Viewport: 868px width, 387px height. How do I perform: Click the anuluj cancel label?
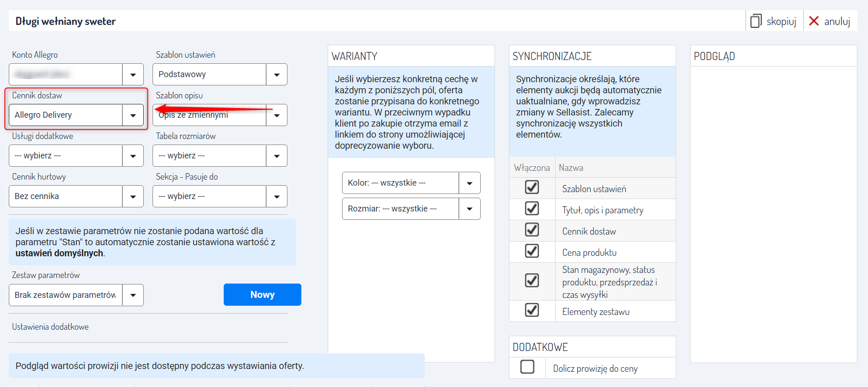tap(837, 21)
